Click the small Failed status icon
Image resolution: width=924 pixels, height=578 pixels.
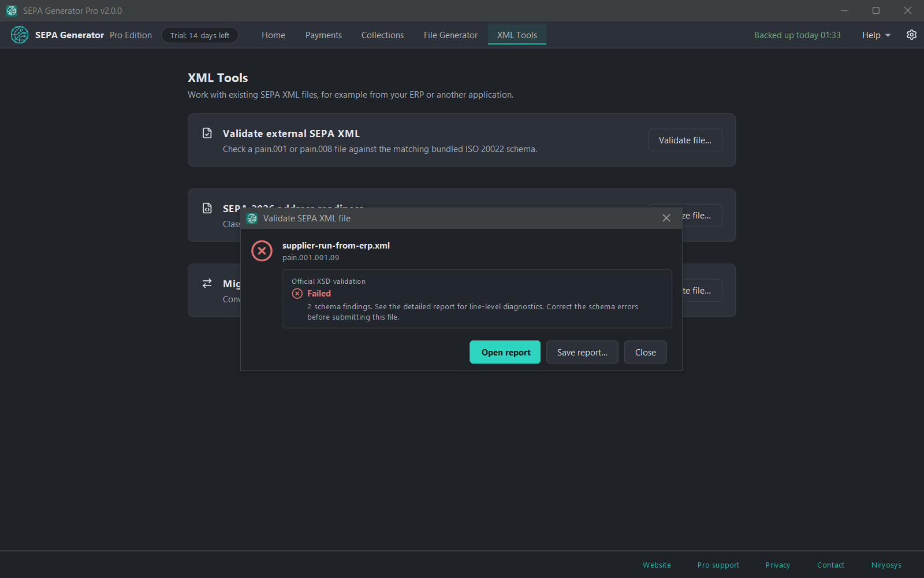tap(297, 294)
